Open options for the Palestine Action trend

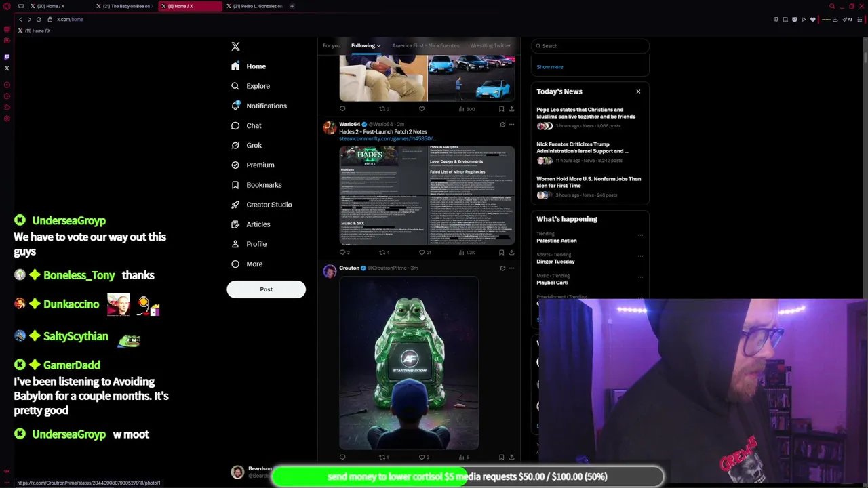coord(640,235)
